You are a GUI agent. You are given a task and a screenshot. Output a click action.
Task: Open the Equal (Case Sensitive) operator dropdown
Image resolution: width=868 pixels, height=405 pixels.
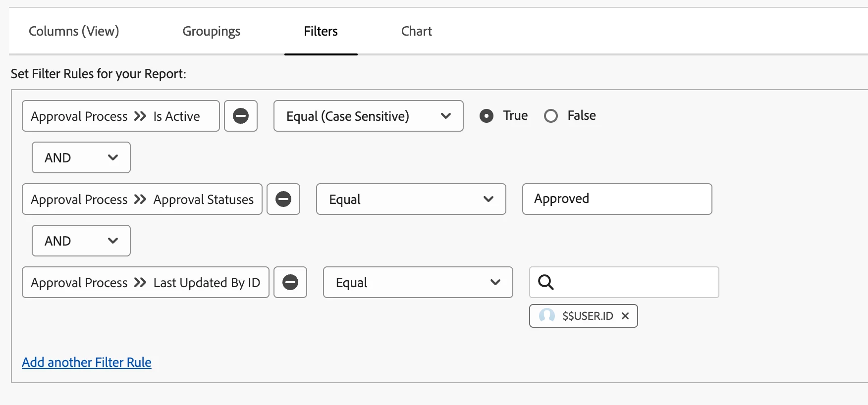368,116
